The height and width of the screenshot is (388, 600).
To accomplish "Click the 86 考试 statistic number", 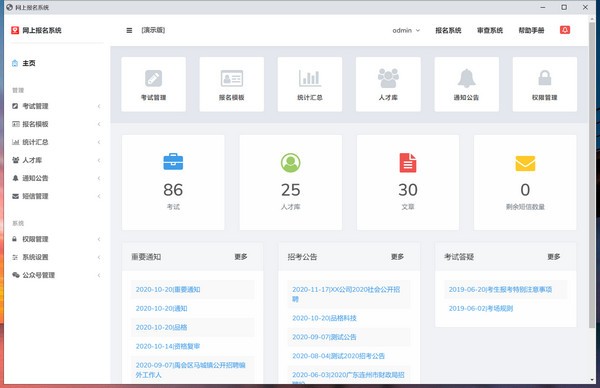I will tap(173, 190).
